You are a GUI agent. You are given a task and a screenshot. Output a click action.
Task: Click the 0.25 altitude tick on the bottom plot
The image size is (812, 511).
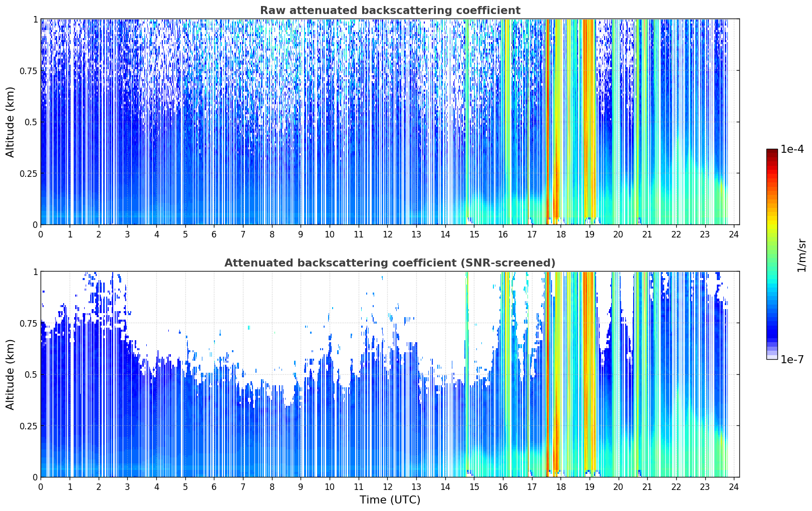(x=29, y=426)
